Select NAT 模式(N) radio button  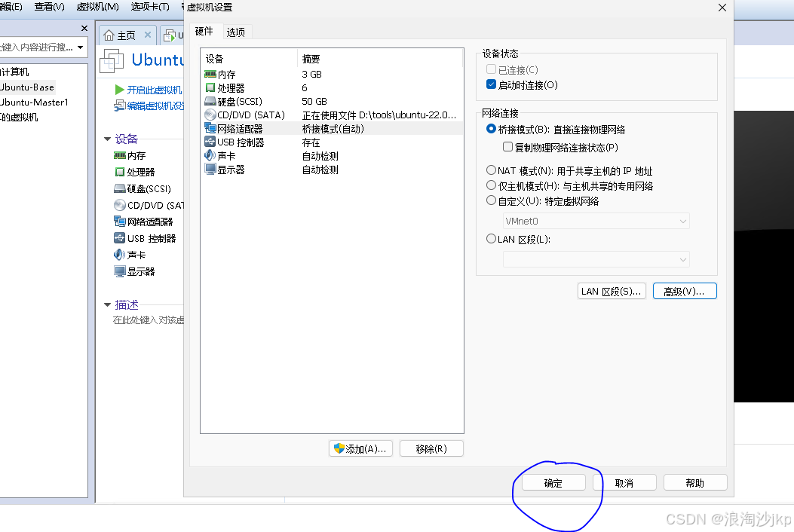491,170
